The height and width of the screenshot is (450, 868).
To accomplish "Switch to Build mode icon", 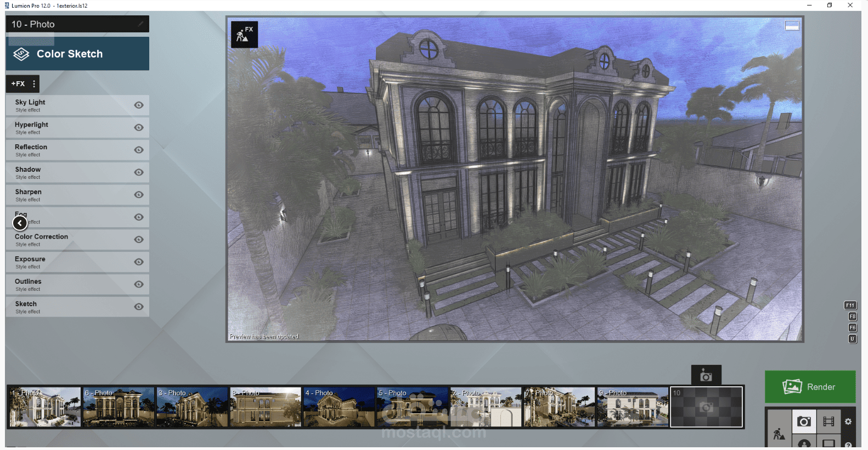I will [x=779, y=434].
